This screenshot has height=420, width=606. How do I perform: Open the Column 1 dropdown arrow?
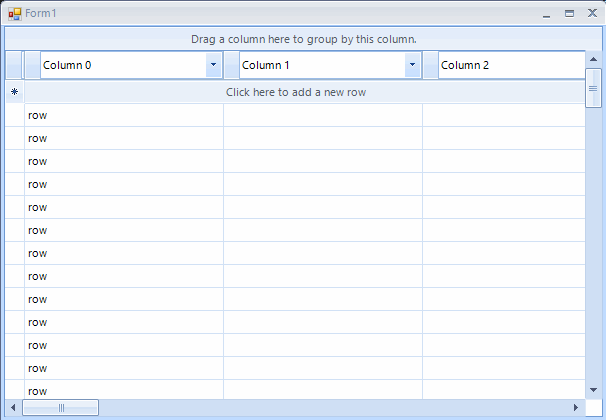pos(412,65)
